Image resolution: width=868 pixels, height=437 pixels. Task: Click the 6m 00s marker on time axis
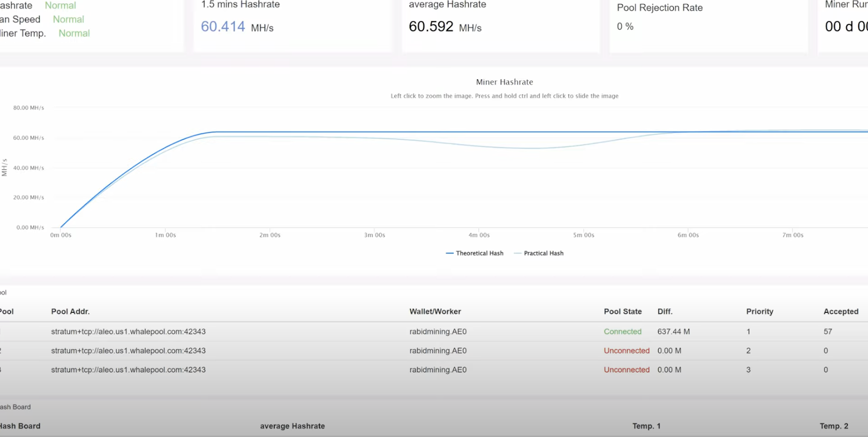pos(688,235)
